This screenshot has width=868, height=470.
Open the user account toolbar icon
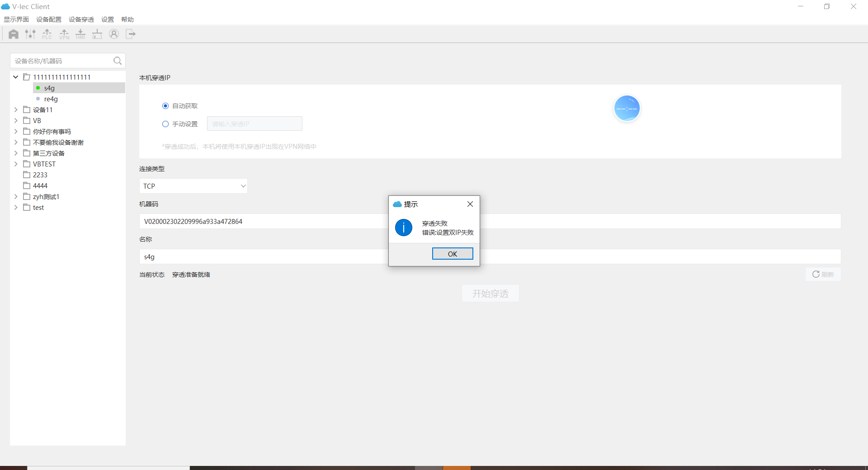114,34
